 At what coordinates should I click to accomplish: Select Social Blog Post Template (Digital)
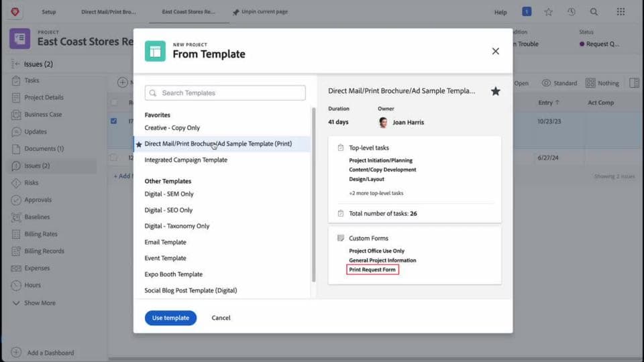click(191, 290)
